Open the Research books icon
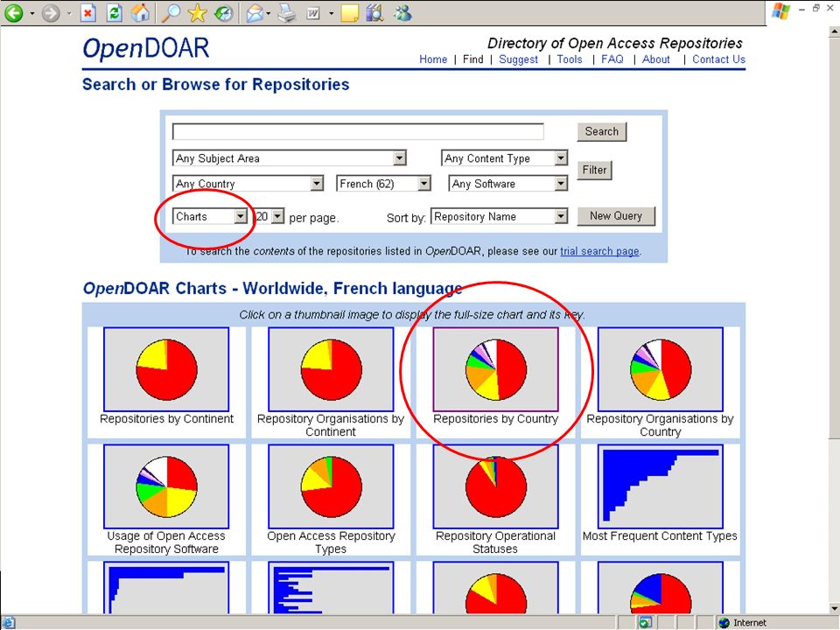 point(375,12)
